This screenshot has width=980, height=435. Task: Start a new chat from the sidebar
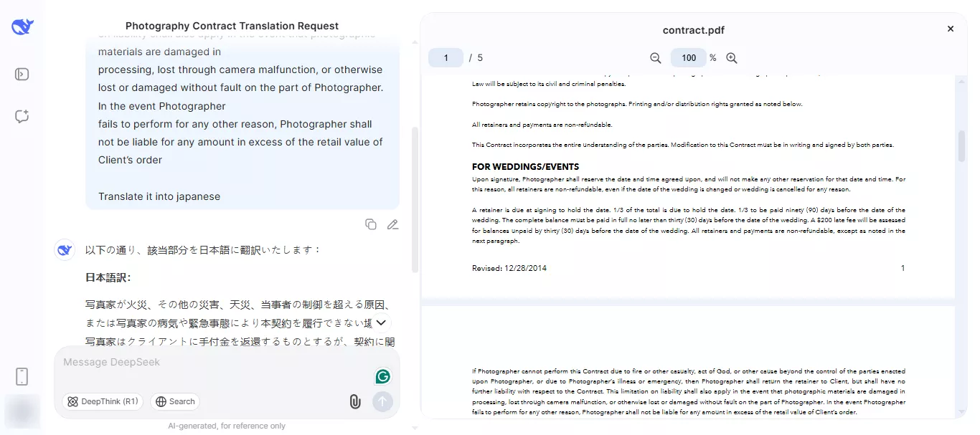click(22, 116)
